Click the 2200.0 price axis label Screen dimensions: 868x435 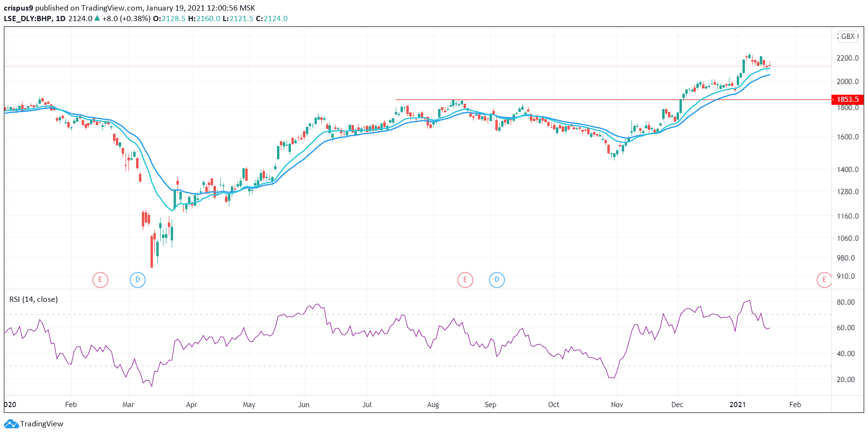click(847, 58)
